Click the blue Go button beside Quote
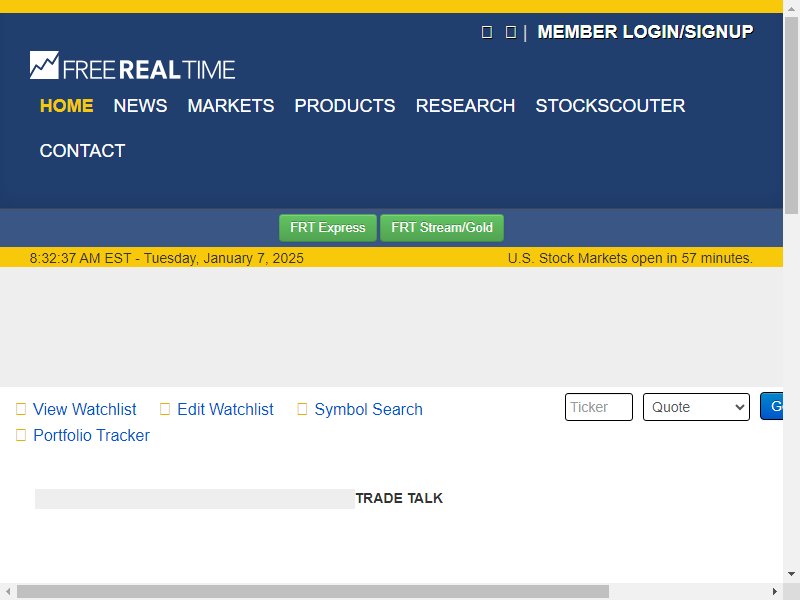This screenshot has width=800, height=600. (x=771, y=406)
